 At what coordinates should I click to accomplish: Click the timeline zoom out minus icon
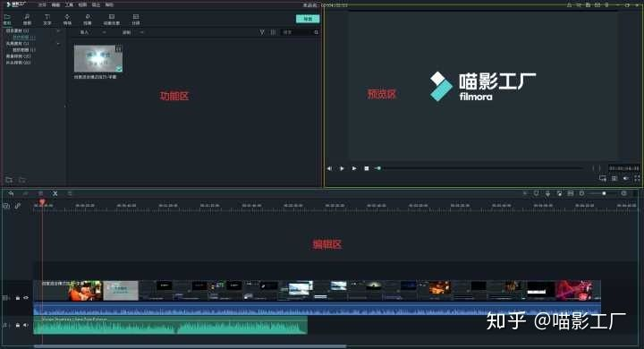coord(582,193)
